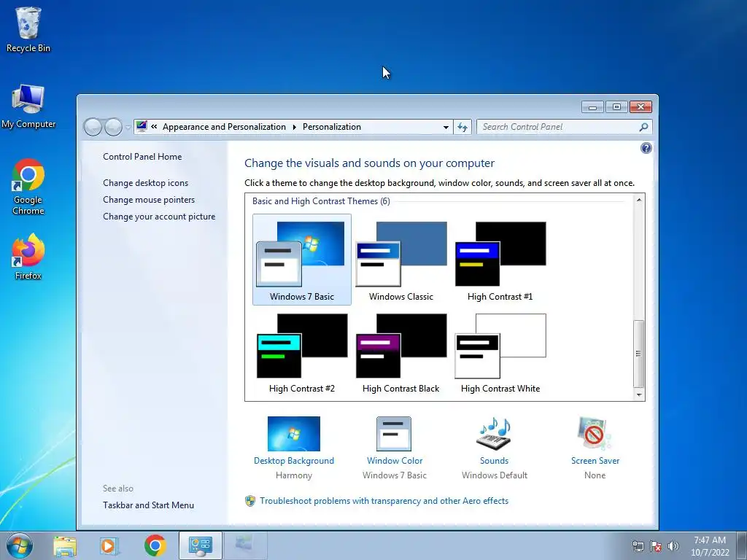Open Change desktop icons link
747x560 pixels.
(x=145, y=183)
